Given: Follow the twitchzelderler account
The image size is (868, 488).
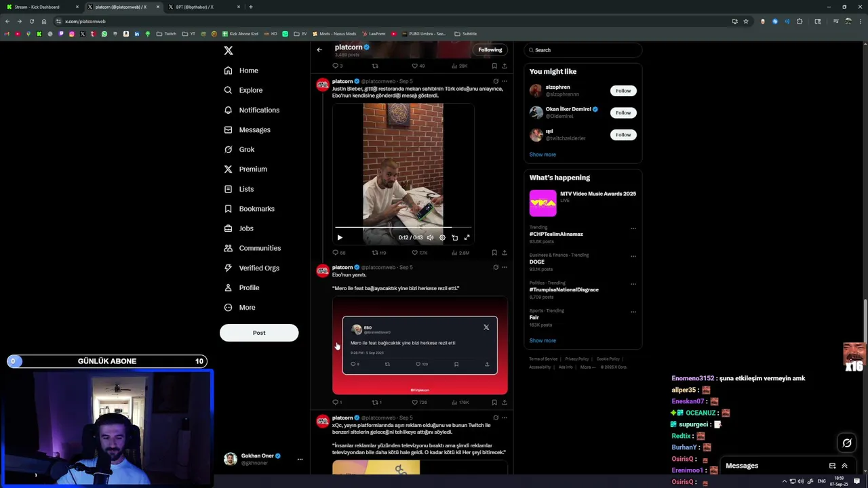Looking at the screenshot, I should (x=623, y=135).
